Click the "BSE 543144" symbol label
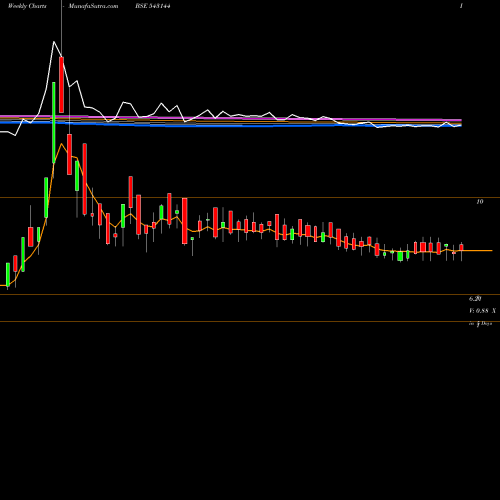The height and width of the screenshot is (500, 500). click(153, 6)
